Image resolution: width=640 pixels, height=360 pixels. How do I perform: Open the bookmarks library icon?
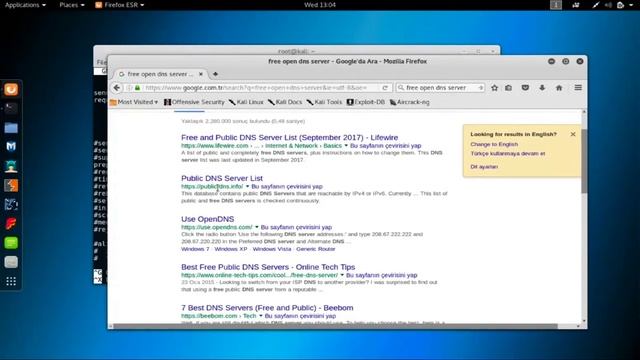tap(509, 88)
